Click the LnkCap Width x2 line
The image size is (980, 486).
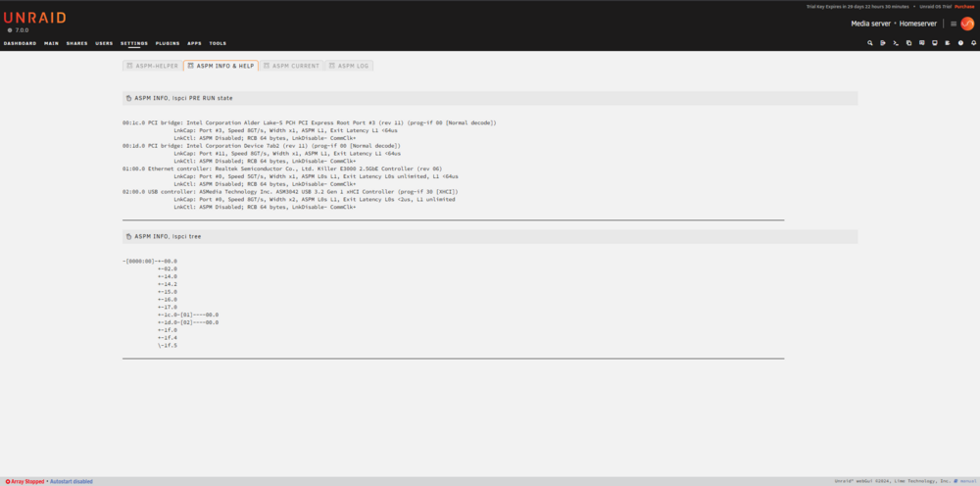(315, 199)
